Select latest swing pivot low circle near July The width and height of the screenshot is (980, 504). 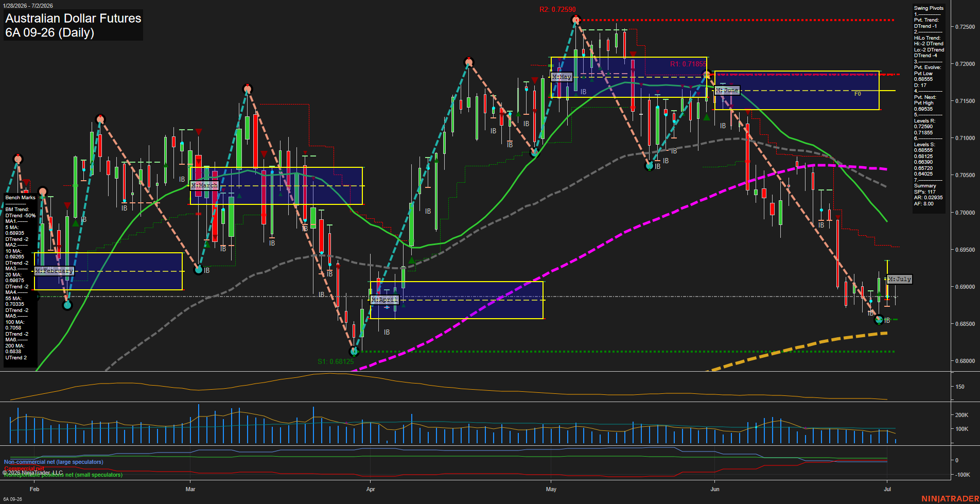click(879, 320)
